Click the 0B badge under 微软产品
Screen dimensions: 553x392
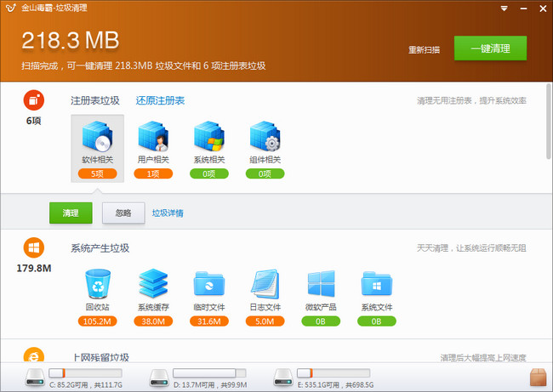coord(321,321)
